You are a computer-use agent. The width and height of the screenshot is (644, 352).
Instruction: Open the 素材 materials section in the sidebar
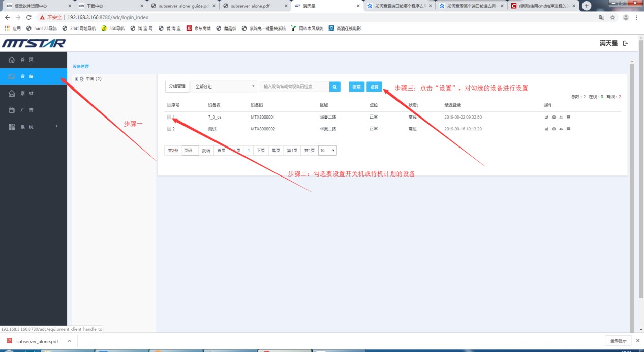click(23, 93)
